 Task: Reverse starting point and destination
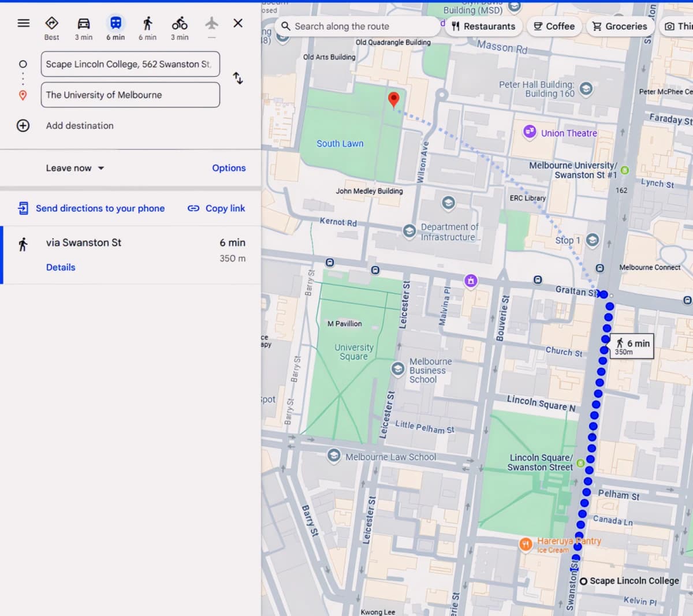pos(238,78)
